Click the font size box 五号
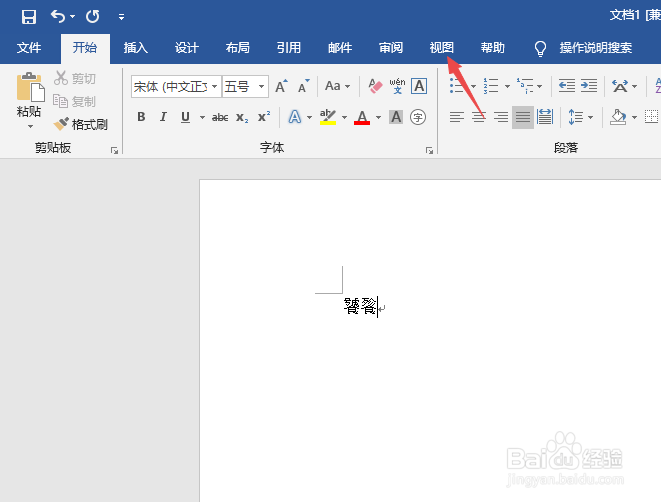The image size is (661, 502). coord(238,87)
